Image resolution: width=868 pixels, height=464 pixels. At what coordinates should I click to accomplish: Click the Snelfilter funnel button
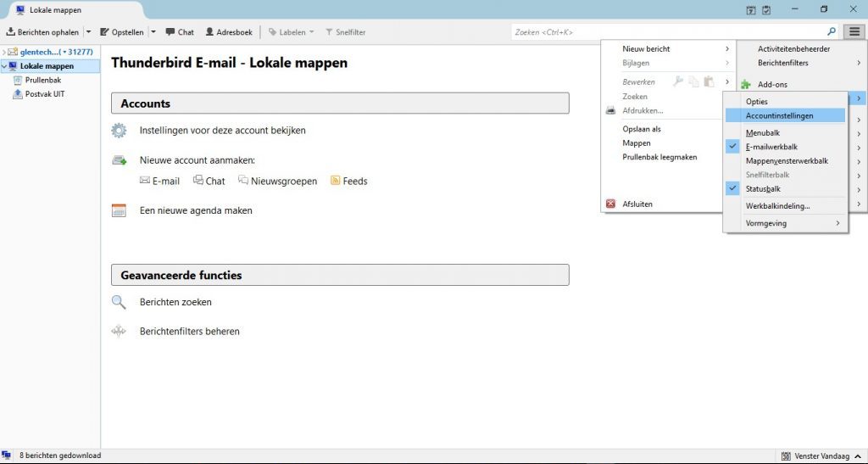click(x=346, y=32)
